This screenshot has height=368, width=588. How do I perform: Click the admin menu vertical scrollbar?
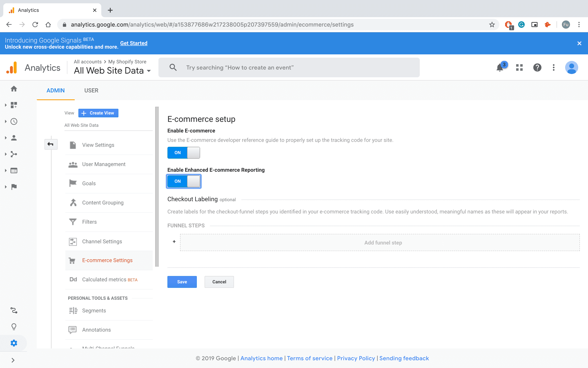(157, 186)
